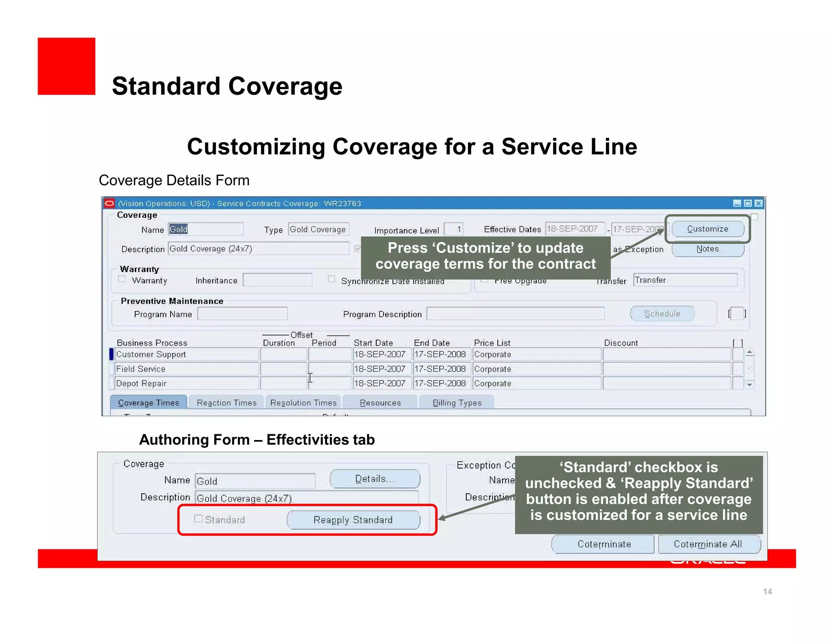Click the Type field showing Gold Coverage
Screen dimensions: 834x644
pos(319,229)
